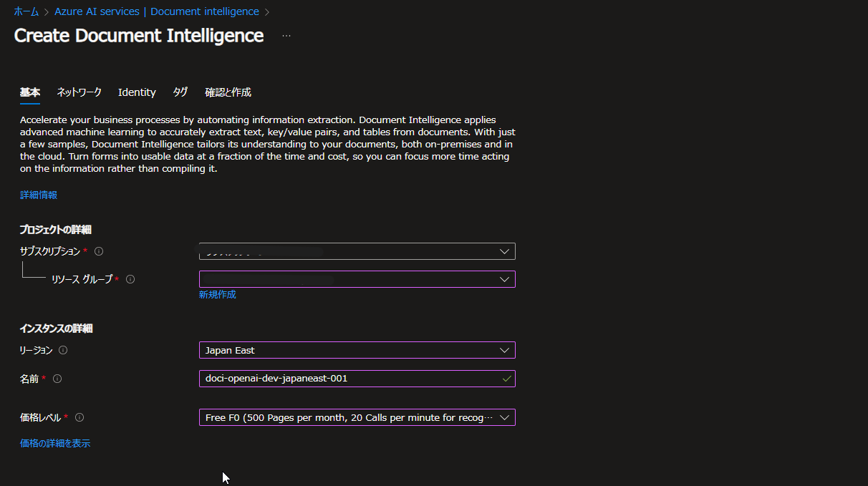Open the 価格レベル dropdown showing Free F0
Image resolution: width=868 pixels, height=486 pixels.
click(357, 417)
